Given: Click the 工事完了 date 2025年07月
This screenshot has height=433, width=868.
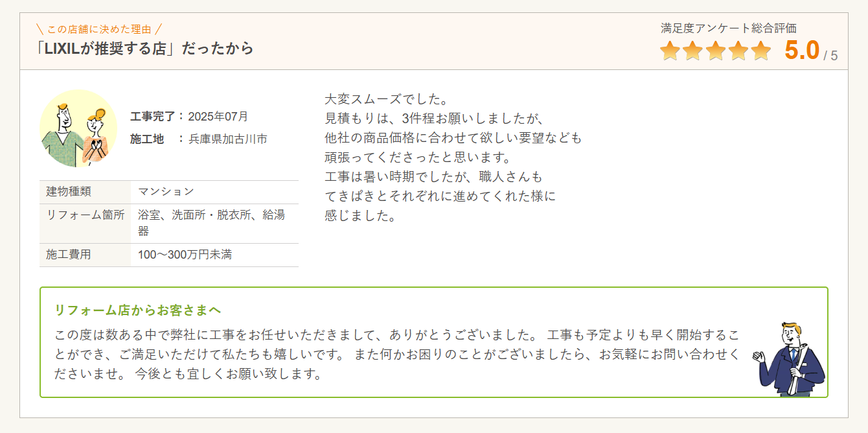Looking at the screenshot, I should (218, 117).
